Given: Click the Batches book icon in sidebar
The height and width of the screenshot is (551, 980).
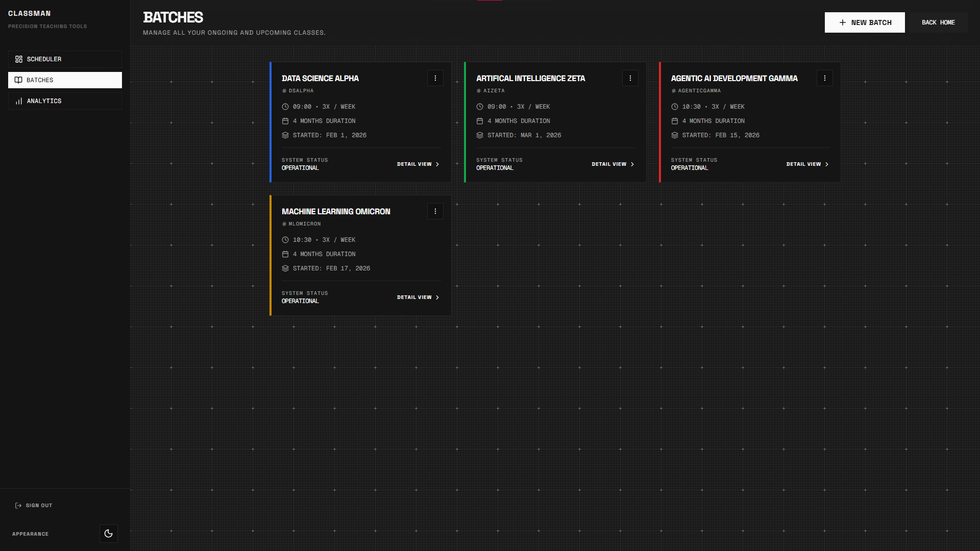Looking at the screenshot, I should click(18, 80).
